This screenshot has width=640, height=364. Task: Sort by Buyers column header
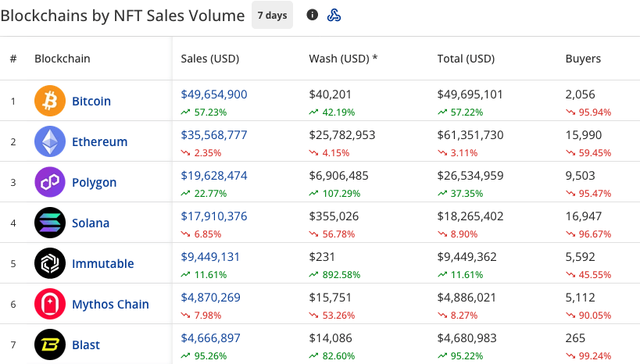pos(583,59)
